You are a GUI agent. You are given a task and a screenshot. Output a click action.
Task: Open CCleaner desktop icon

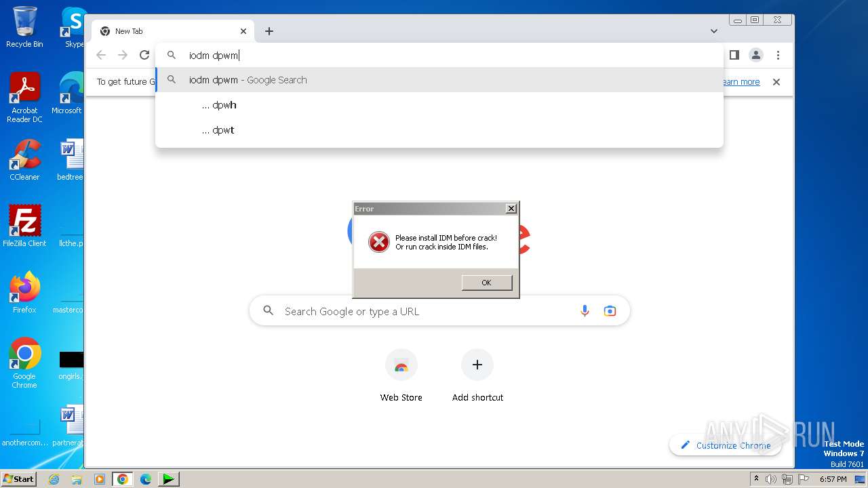(x=24, y=160)
